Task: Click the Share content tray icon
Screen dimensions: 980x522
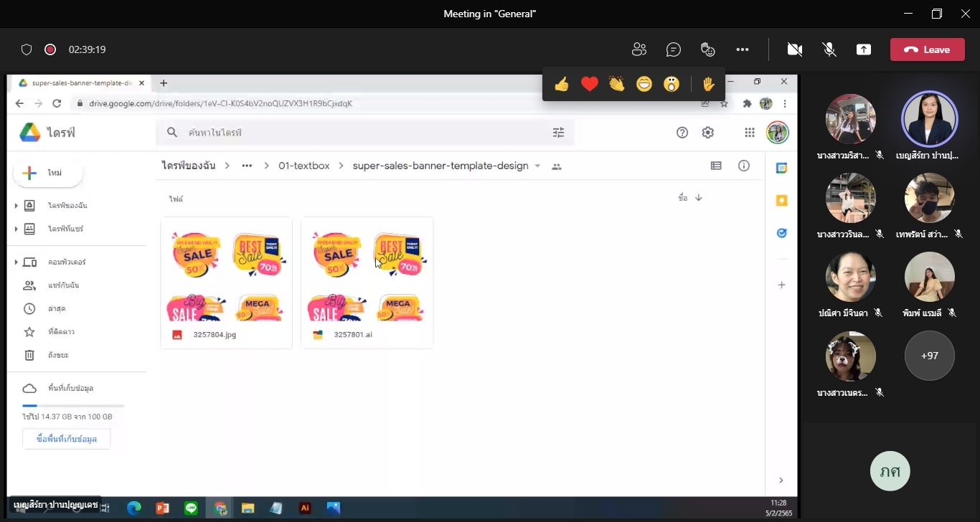Action: pyautogui.click(x=864, y=49)
